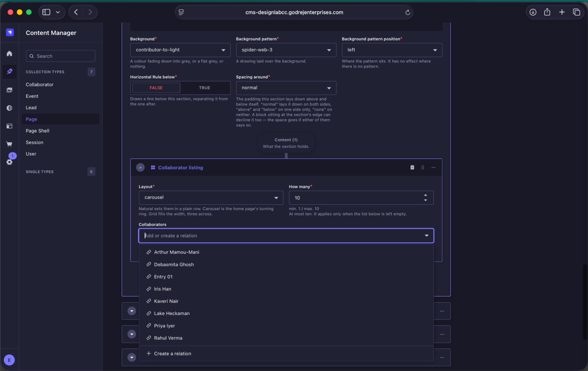Select Arthur Mamou-Mani relation option
The height and width of the screenshot is (371, 588).
[286, 252]
